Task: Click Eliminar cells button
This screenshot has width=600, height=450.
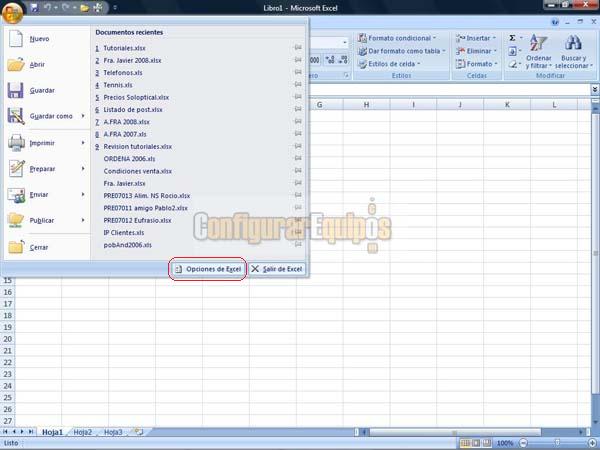Action: click(x=476, y=51)
